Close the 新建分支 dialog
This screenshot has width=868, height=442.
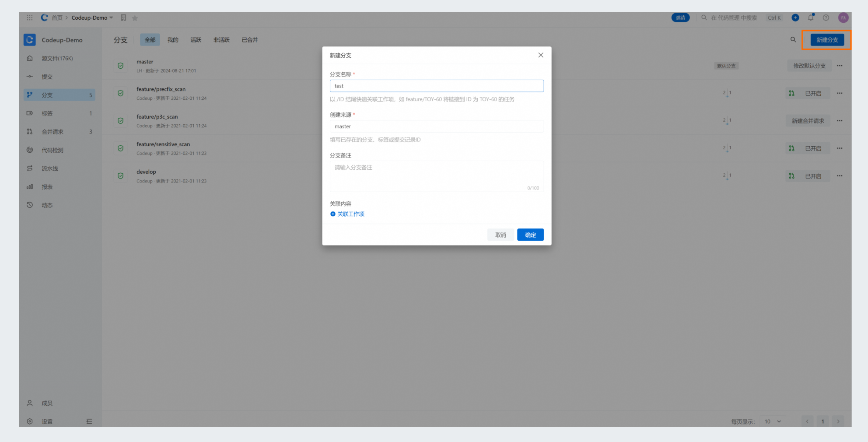(541, 55)
